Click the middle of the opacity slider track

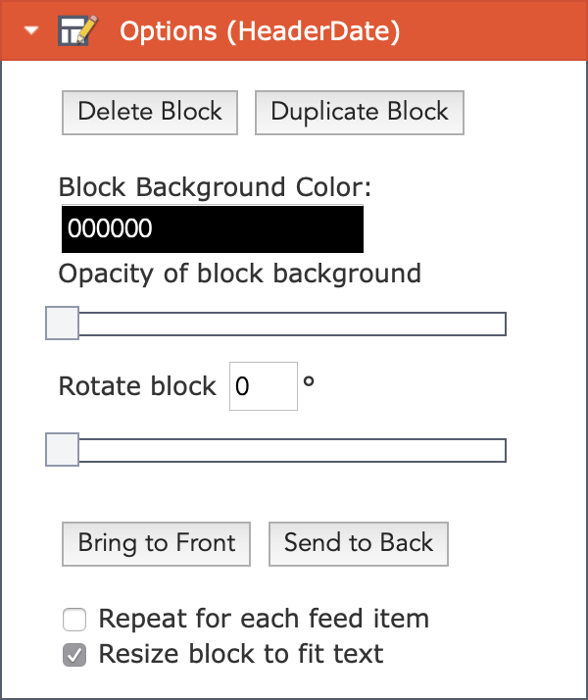(x=276, y=325)
